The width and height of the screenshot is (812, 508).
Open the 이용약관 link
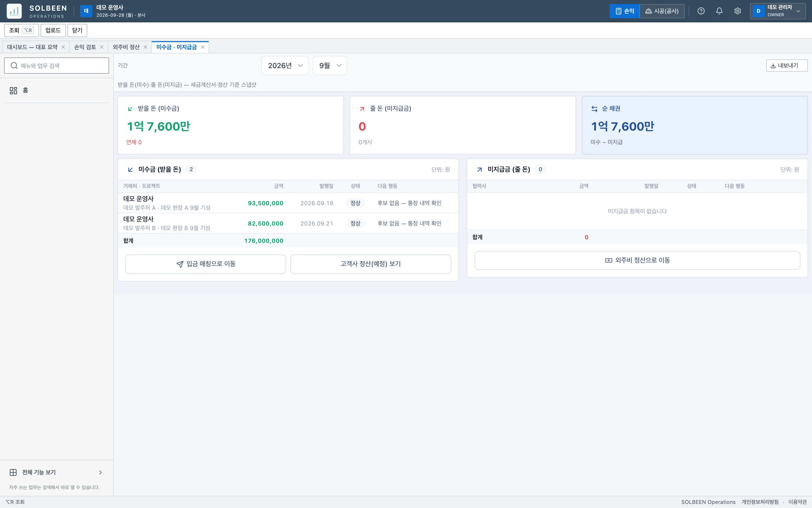(798, 502)
